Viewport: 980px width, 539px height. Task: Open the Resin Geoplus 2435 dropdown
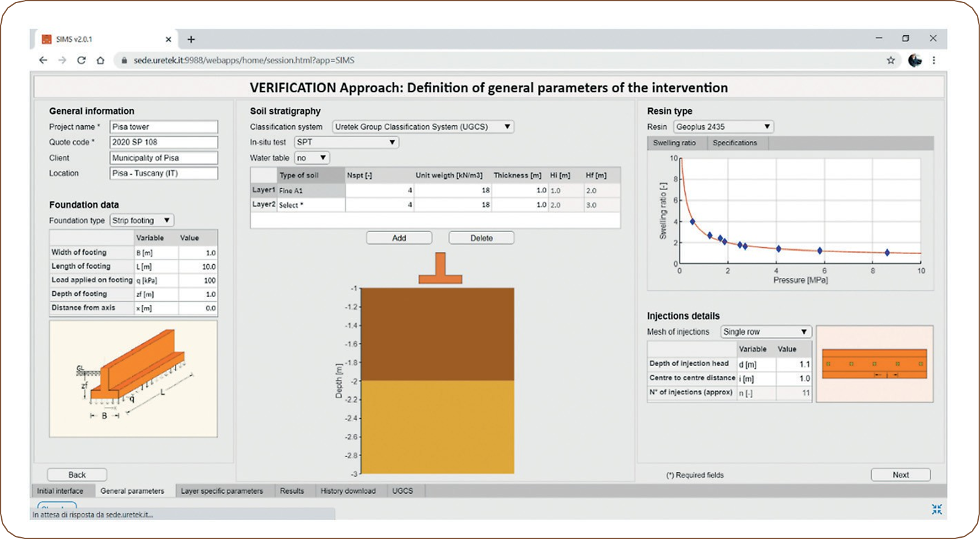(723, 126)
